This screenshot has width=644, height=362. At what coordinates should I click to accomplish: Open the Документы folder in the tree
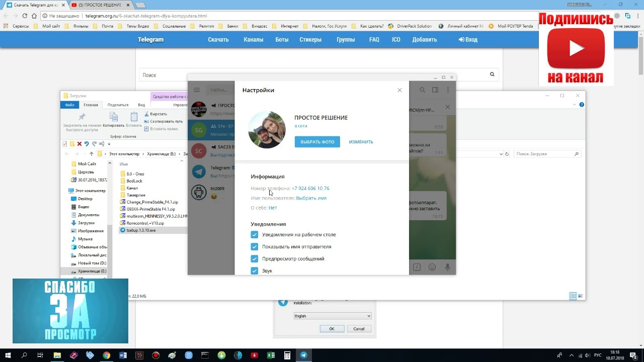point(88,215)
